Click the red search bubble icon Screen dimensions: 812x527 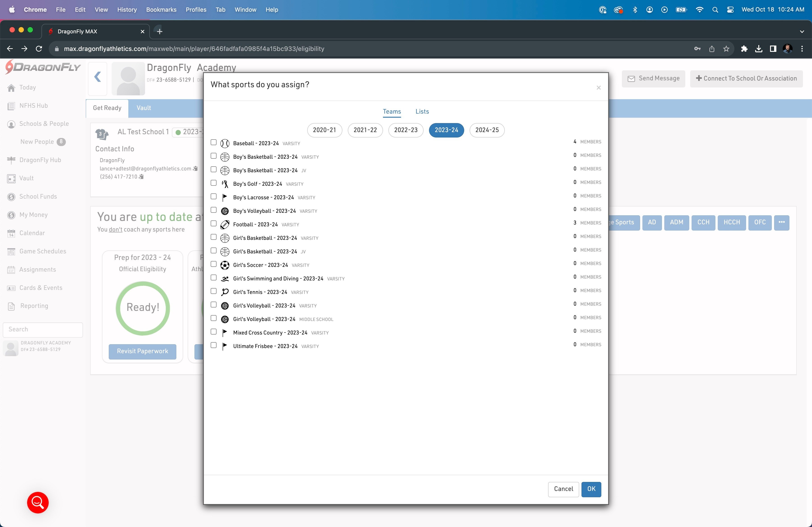click(38, 502)
